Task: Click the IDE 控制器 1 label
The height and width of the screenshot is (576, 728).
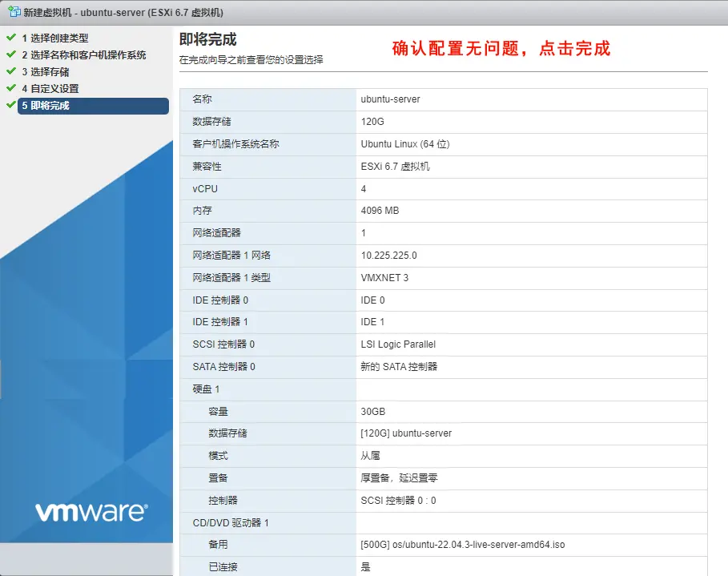Action: [220, 322]
